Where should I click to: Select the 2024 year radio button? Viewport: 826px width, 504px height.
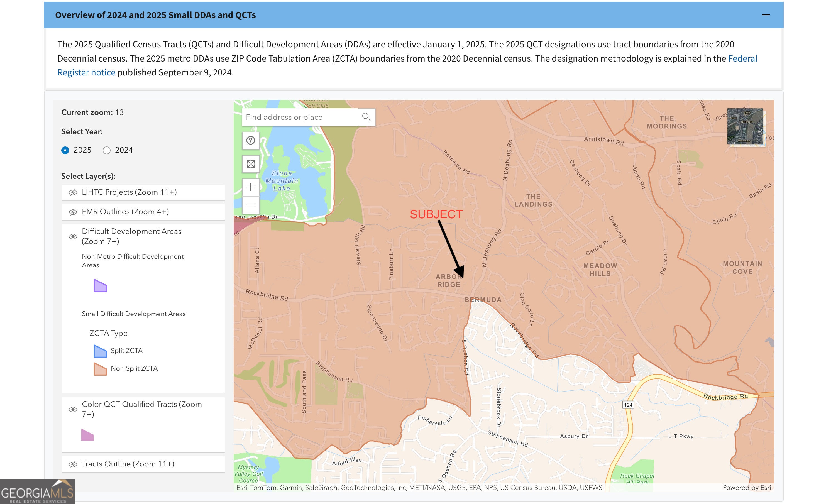click(x=107, y=150)
